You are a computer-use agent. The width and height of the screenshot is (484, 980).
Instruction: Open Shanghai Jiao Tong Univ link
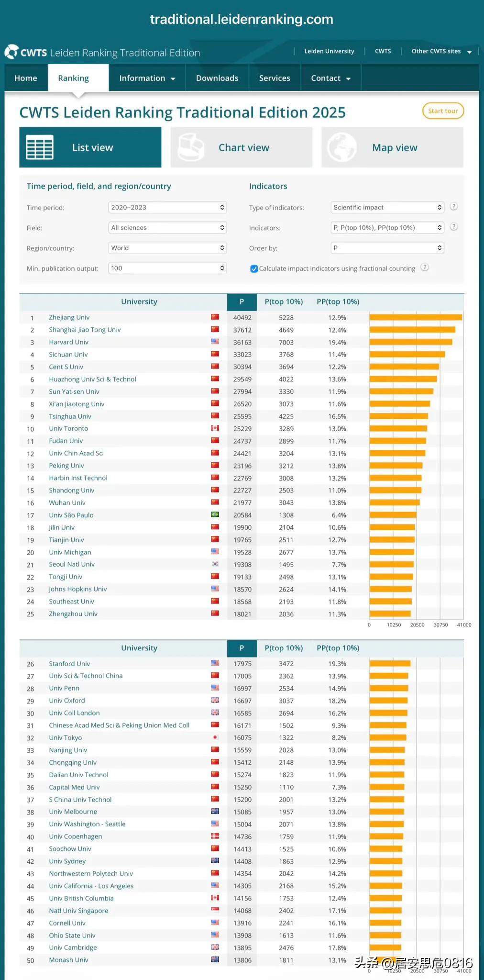(85, 330)
